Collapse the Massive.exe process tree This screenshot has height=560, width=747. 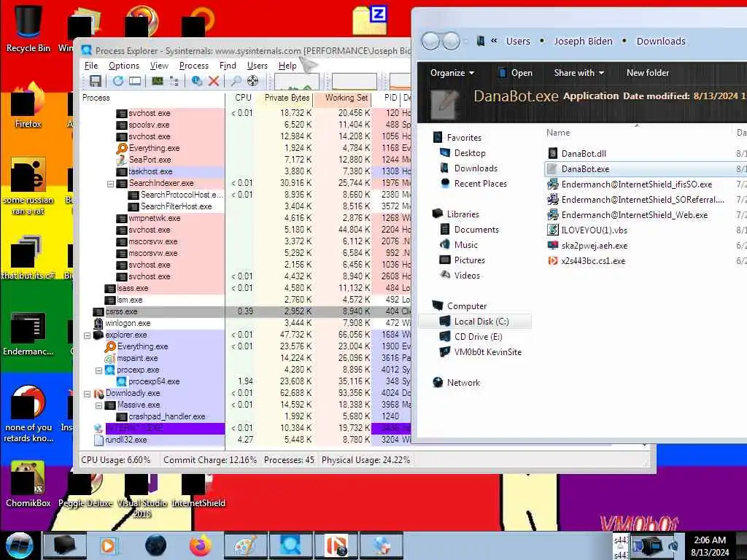coord(98,405)
